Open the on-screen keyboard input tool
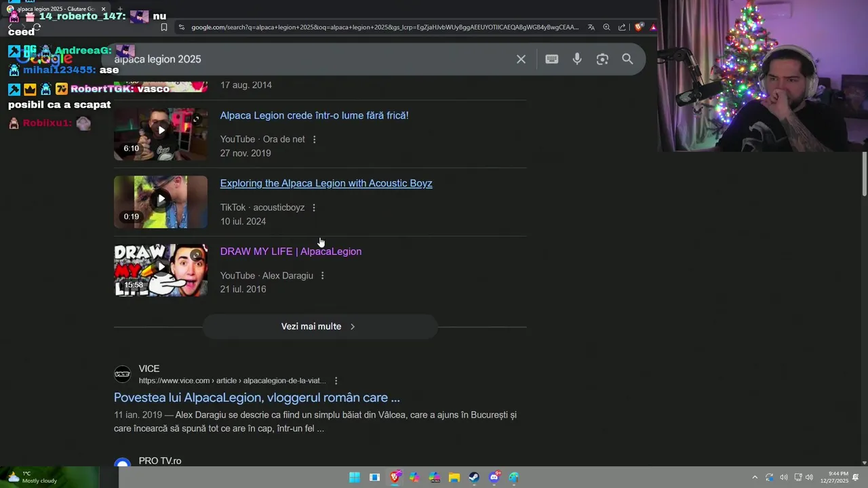This screenshot has width=868, height=488. [552, 59]
